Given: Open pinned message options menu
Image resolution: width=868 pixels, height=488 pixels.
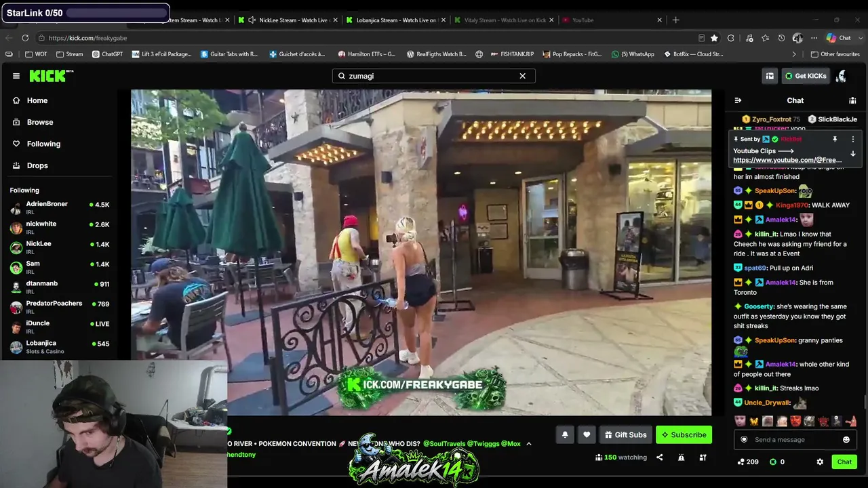Looking at the screenshot, I should coord(853,139).
